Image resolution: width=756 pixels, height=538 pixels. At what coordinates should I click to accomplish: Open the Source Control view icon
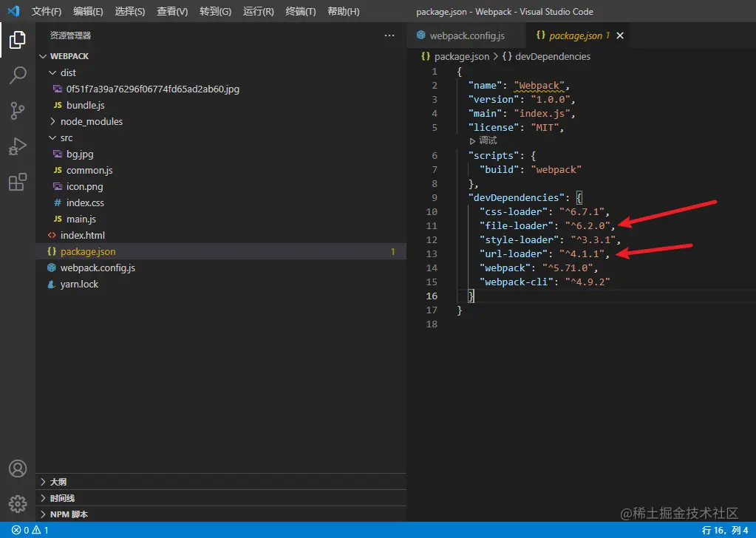pyautogui.click(x=17, y=111)
